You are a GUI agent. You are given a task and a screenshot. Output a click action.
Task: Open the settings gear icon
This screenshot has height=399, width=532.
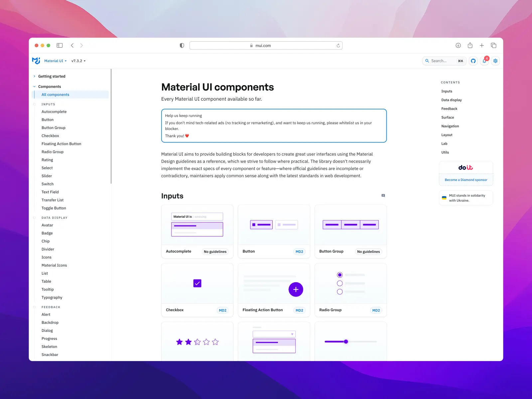[495, 61]
